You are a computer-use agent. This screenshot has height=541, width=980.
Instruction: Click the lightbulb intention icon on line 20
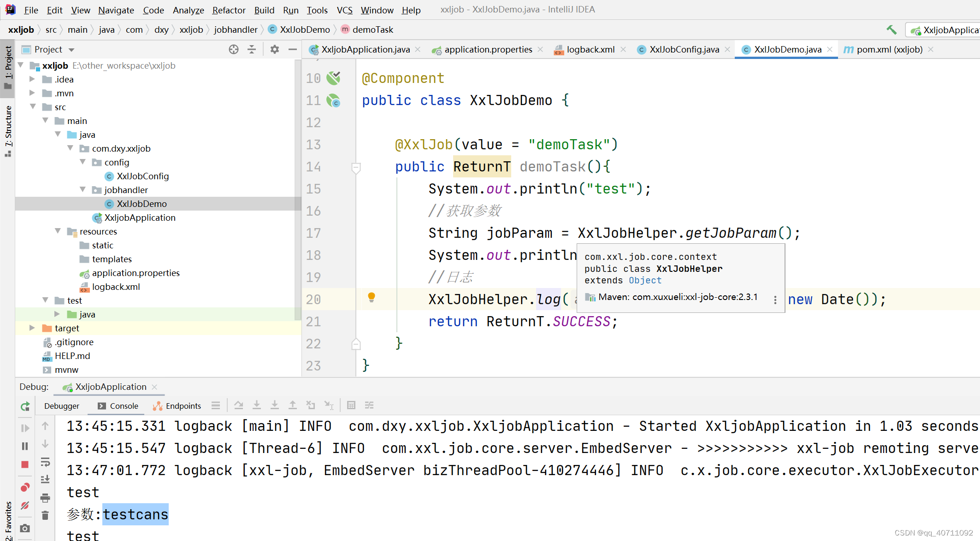click(x=372, y=298)
